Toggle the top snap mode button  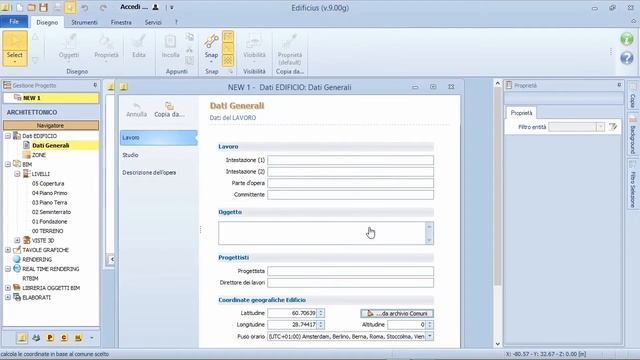[228, 37]
